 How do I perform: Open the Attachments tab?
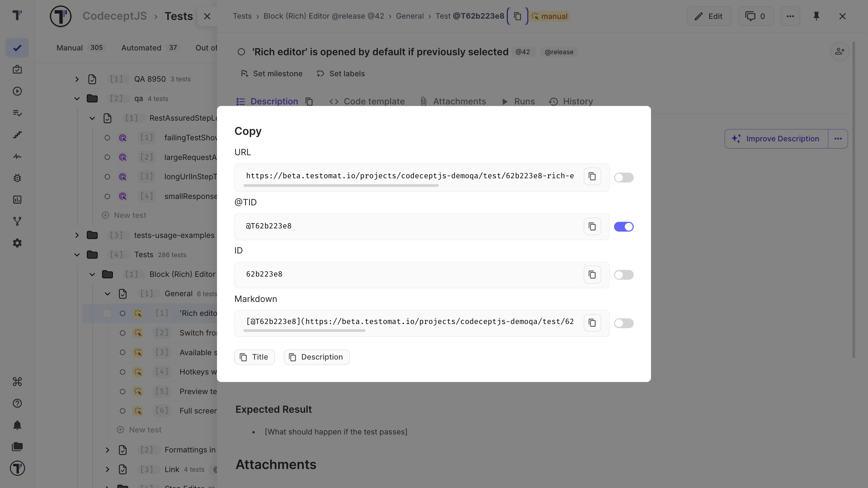point(453,101)
